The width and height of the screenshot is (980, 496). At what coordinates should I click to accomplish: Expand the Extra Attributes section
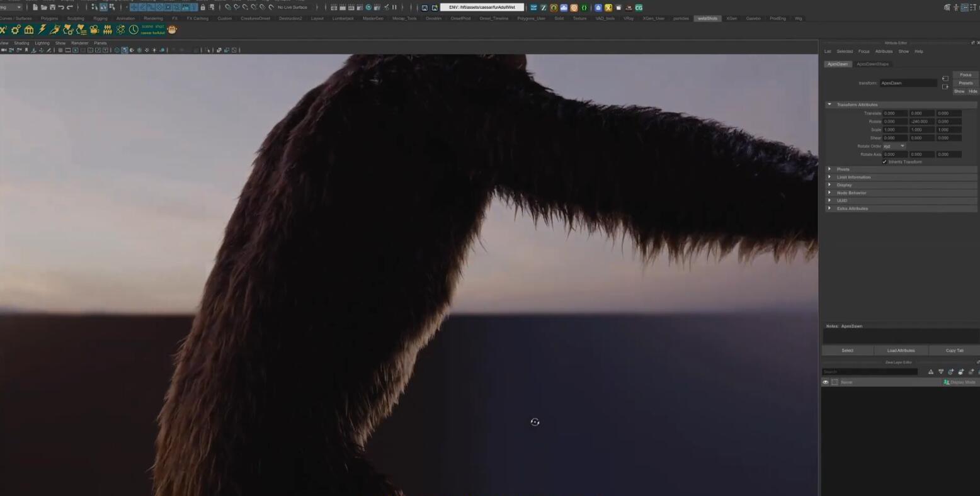(x=901, y=208)
